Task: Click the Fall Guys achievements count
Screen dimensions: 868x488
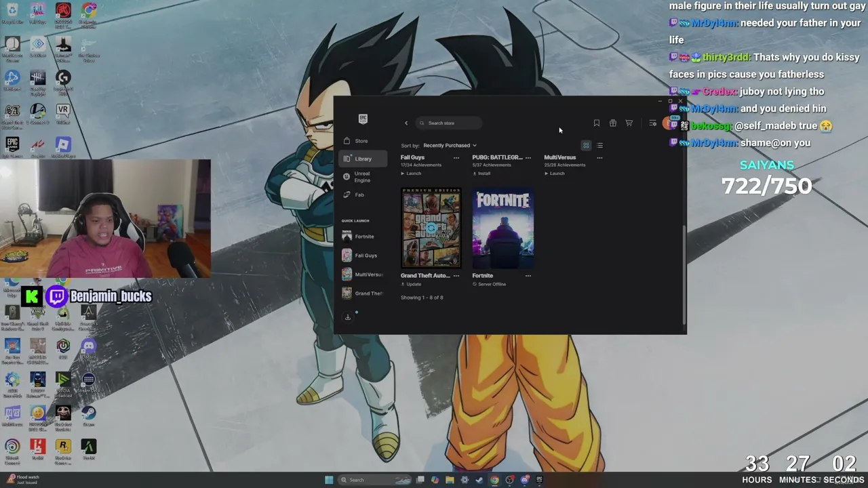Action: (420, 165)
